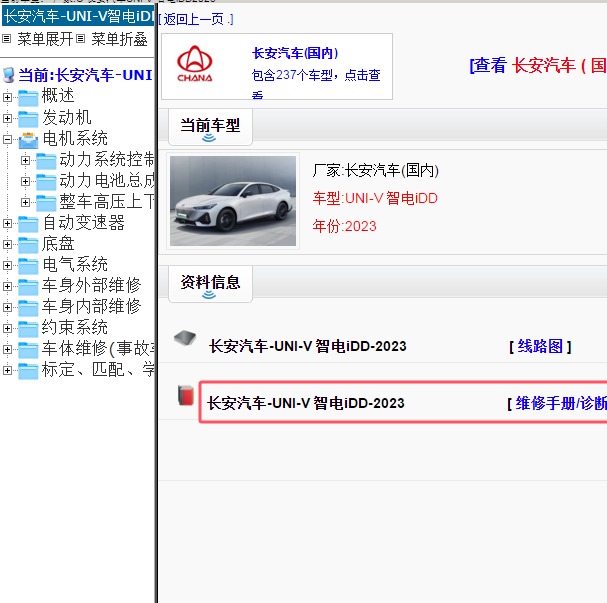This screenshot has height=603, width=607.
Task: Select the 自动变速器 tree label
Action: 84,223
